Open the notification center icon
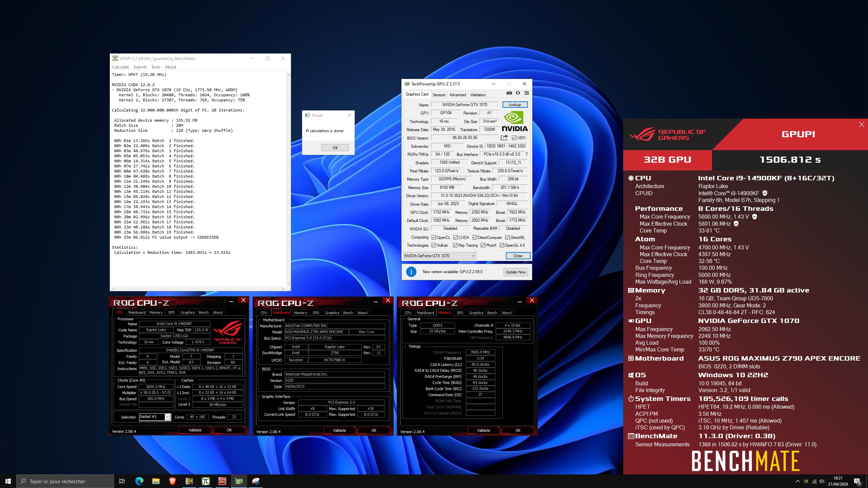 click(x=857, y=482)
